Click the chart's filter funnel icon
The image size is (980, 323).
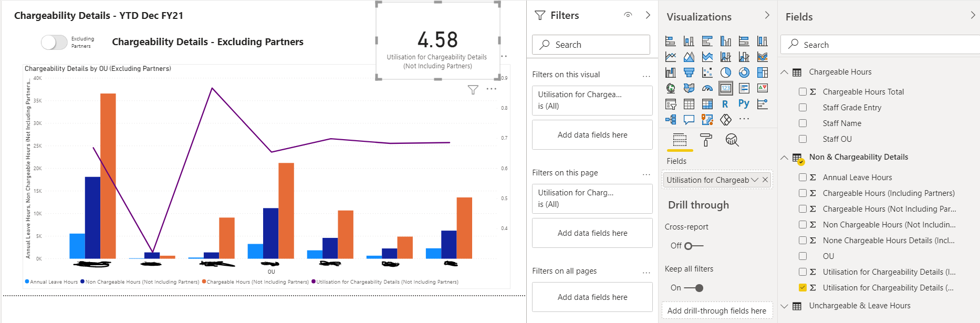(x=473, y=90)
